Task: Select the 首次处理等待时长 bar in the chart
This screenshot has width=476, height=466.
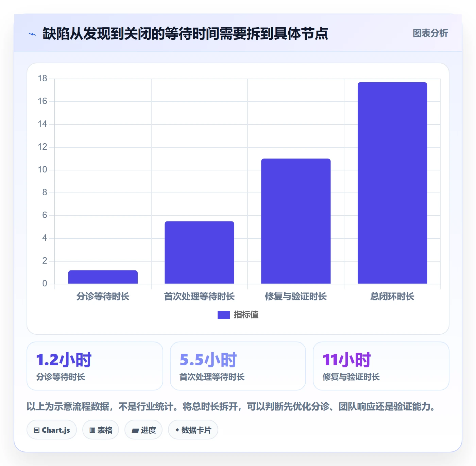Action: 199,252
